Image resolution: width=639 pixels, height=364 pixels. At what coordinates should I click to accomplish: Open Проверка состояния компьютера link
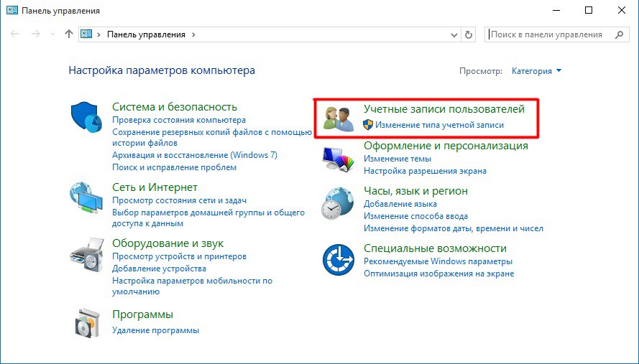click(x=179, y=120)
